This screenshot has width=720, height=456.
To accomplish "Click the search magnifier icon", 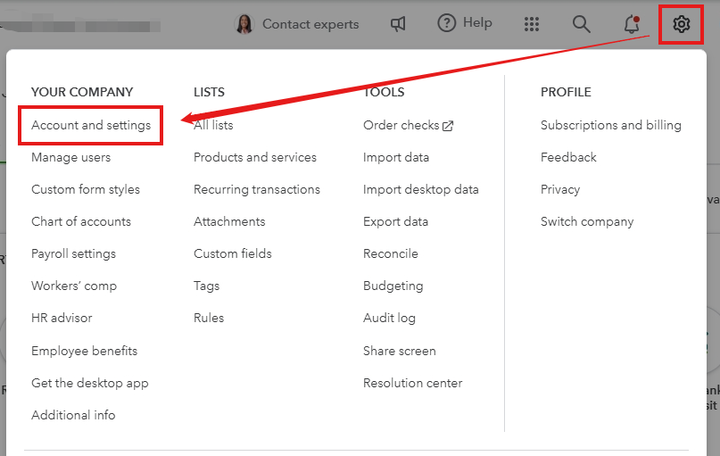I will [x=581, y=24].
